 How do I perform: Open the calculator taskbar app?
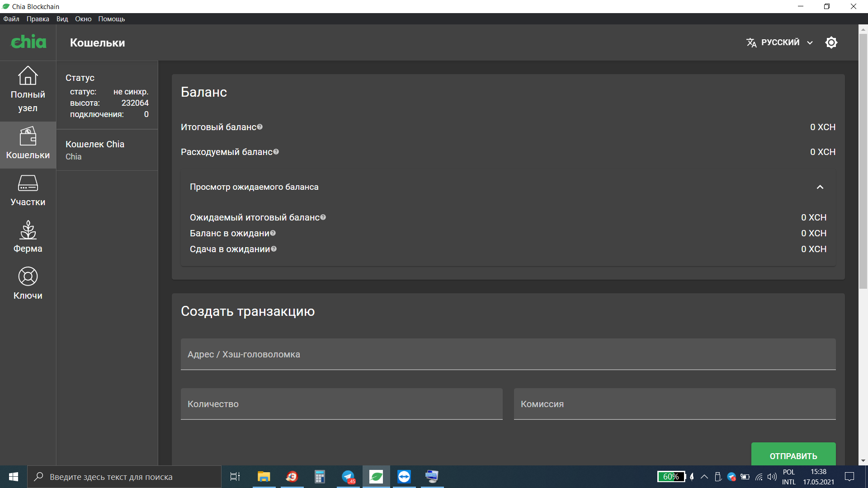point(320,477)
